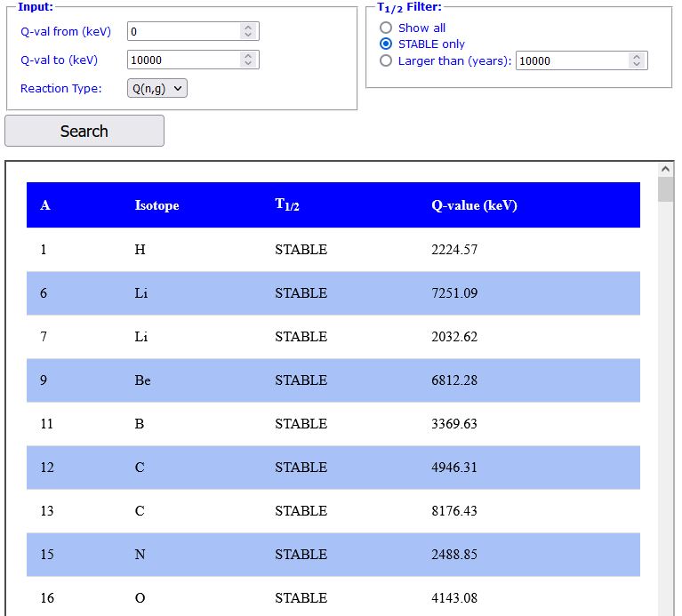The height and width of the screenshot is (616, 682).
Task: Select the Show all radio button
Action: pos(386,28)
